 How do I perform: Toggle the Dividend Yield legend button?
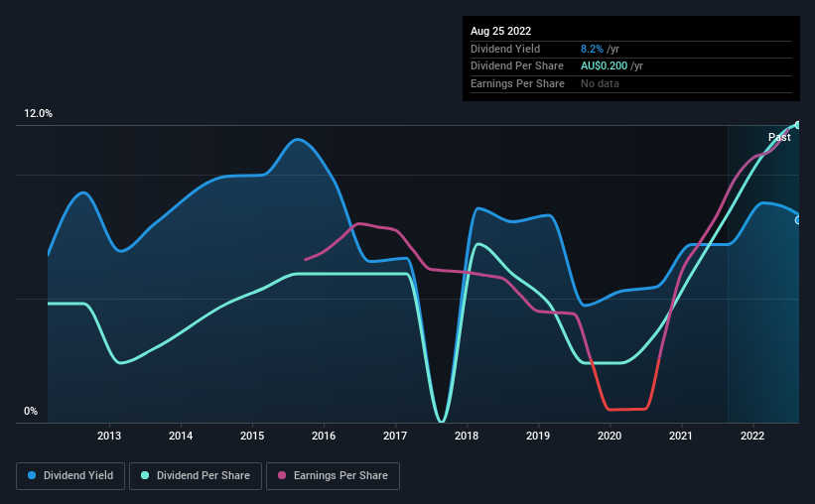(70, 476)
